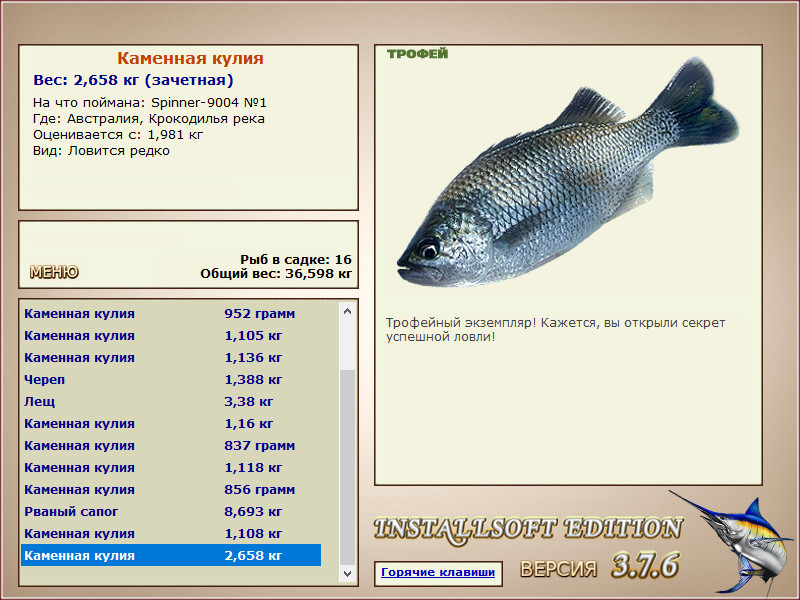Click the Где: Австралия, Крокодилья река line

(149, 119)
